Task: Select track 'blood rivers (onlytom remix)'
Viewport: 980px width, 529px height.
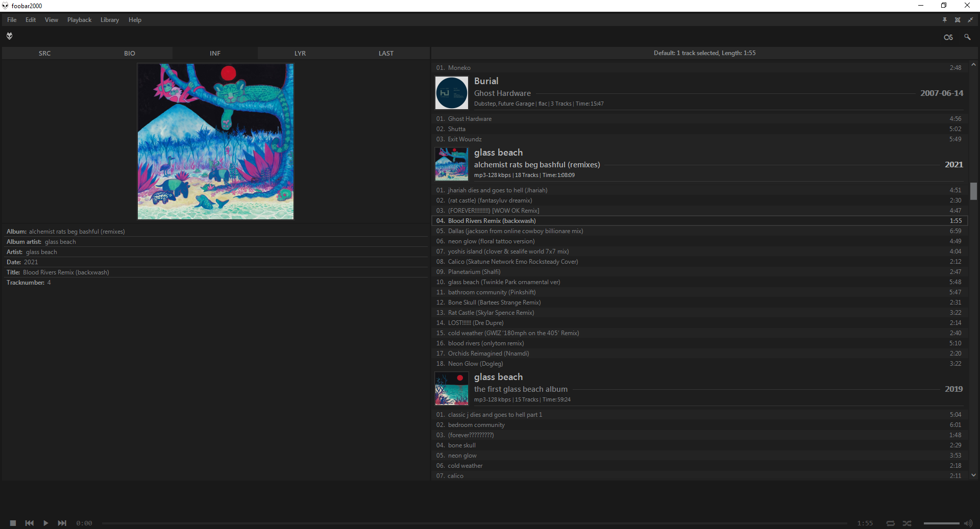Action: tap(700, 343)
